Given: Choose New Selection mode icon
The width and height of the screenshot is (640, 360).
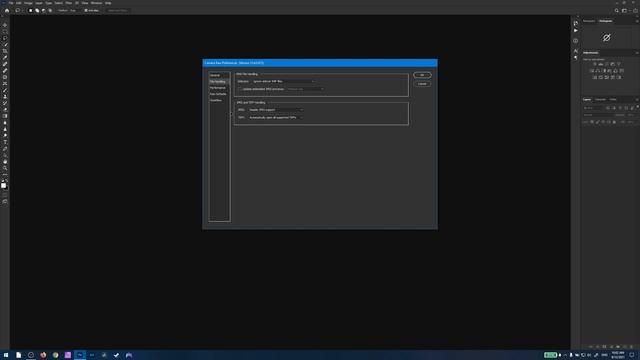Looking at the screenshot, I should (30, 11).
